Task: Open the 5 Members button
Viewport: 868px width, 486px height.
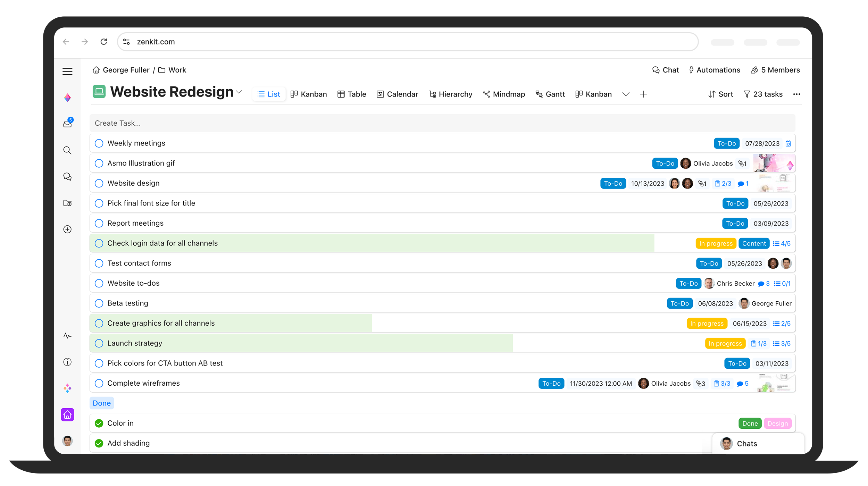Action: click(x=775, y=70)
